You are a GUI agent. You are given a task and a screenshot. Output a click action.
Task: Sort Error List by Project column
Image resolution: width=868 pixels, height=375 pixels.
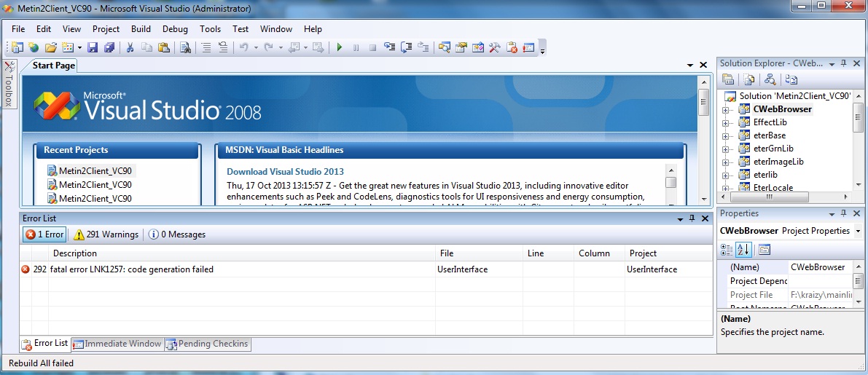tap(668, 253)
